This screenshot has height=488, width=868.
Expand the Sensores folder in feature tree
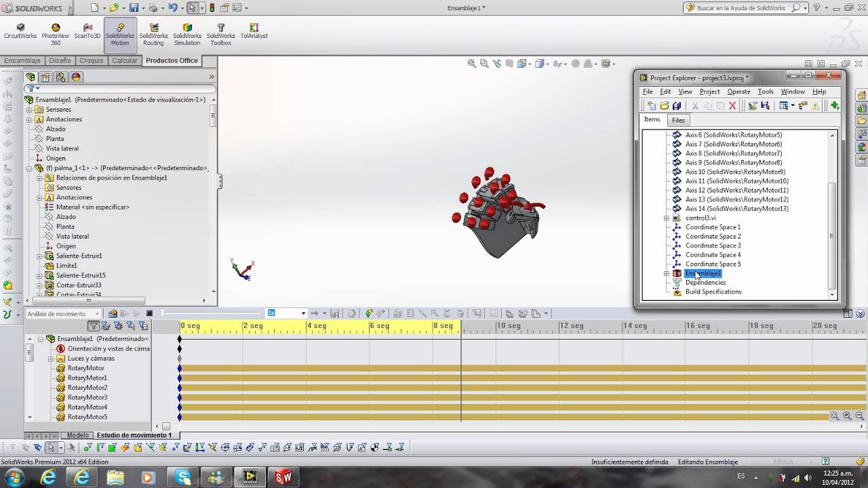pyautogui.click(x=29, y=110)
